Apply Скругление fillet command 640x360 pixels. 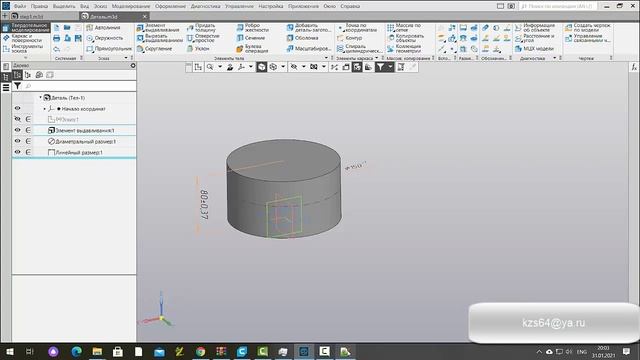pyautogui.click(x=154, y=49)
